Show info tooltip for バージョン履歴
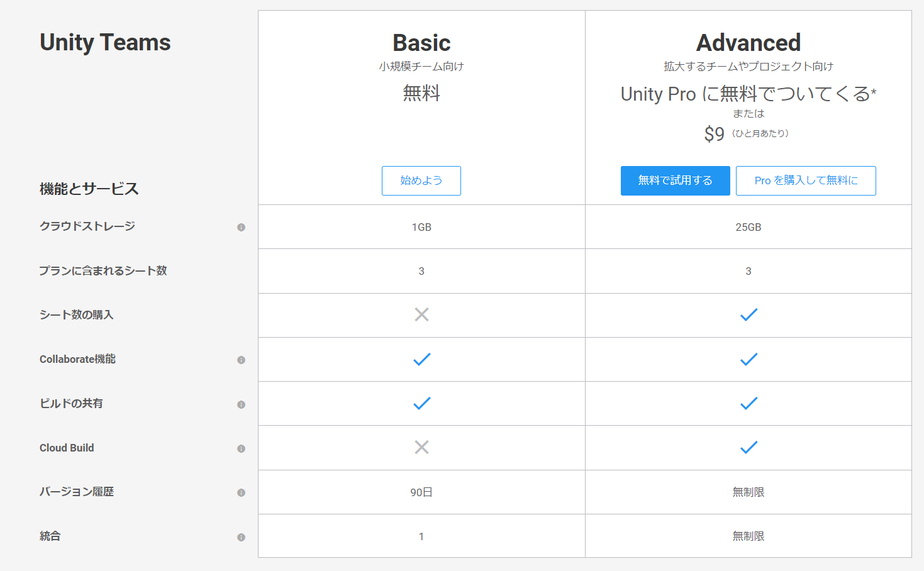 tap(241, 492)
